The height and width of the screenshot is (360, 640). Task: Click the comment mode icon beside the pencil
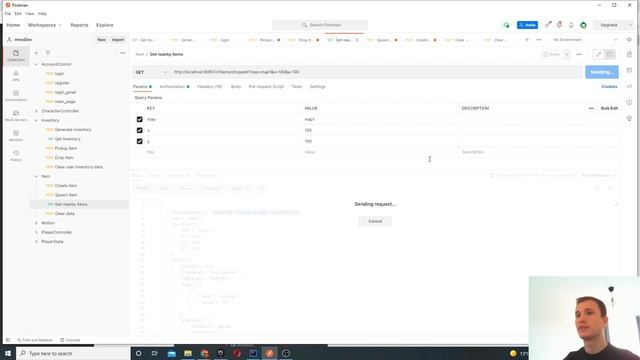tap(609, 54)
